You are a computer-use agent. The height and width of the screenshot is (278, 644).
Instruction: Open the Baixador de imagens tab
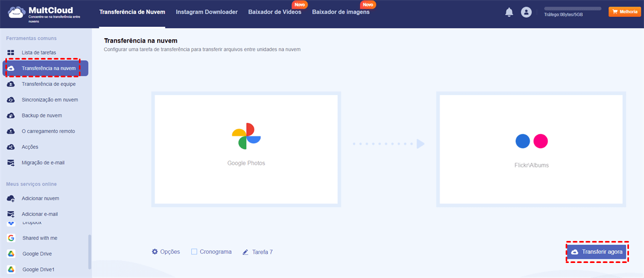[x=341, y=12]
